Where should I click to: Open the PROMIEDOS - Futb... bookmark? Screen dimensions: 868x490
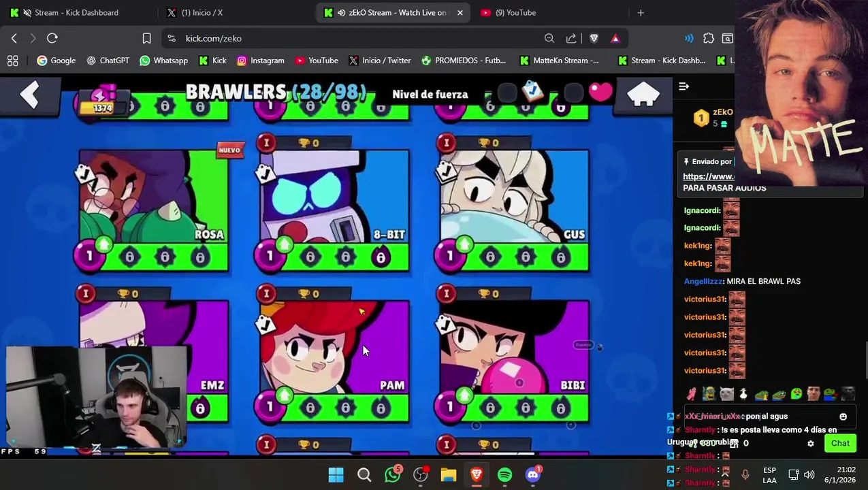pyautogui.click(x=464, y=61)
